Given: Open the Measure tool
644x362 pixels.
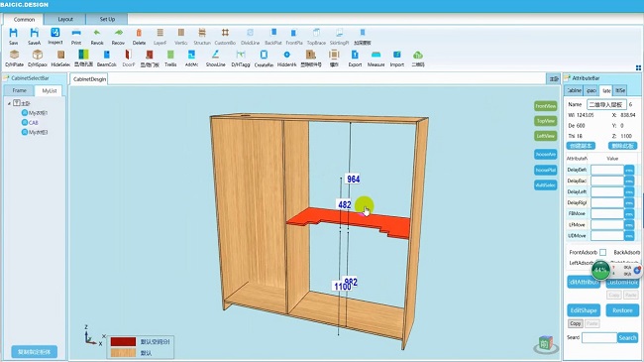Looking at the screenshot, I should (x=376, y=55).
